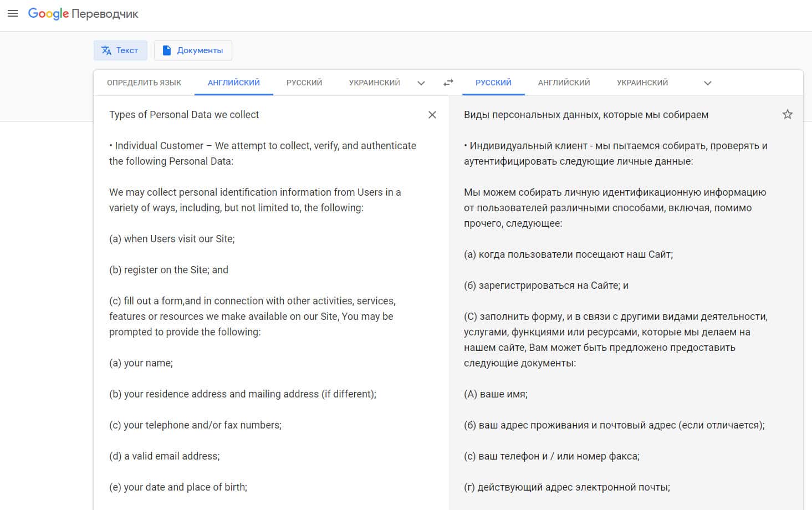812x510 pixels.
Task: Save translation with the star icon
Action: tap(787, 115)
